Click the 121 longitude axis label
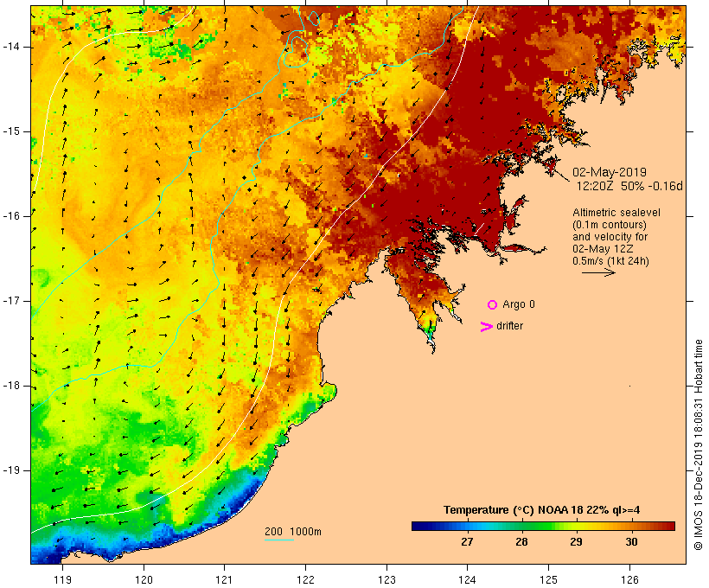Viewport: 709px width, 588px height. (224, 579)
